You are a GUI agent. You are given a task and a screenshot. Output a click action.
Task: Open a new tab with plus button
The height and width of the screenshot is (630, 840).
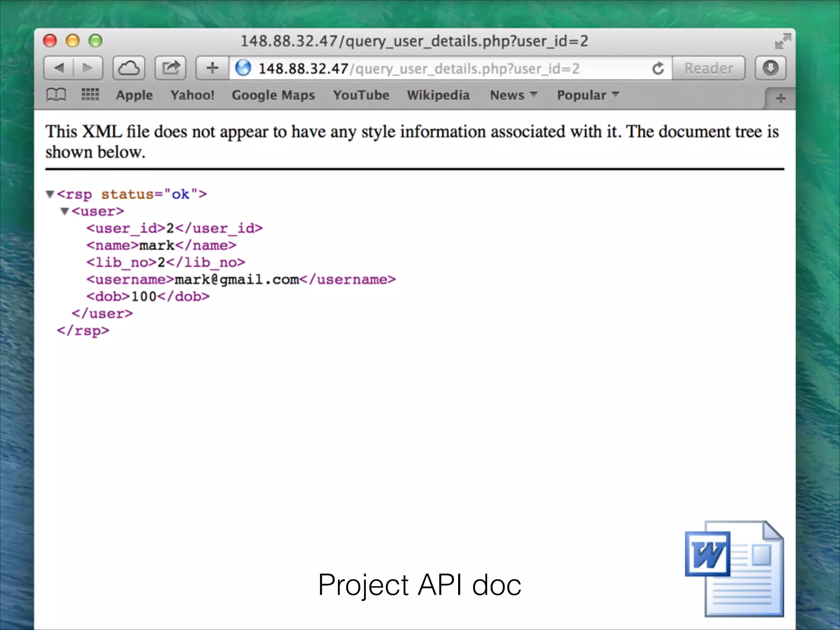coord(781,98)
